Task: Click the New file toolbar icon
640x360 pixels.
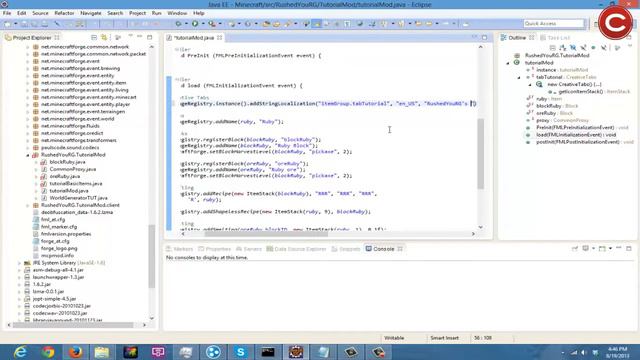Action: [x=8, y=24]
